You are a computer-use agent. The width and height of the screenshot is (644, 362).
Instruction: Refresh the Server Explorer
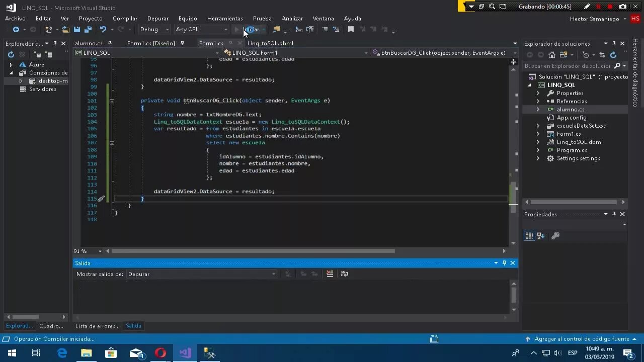pos(11,54)
